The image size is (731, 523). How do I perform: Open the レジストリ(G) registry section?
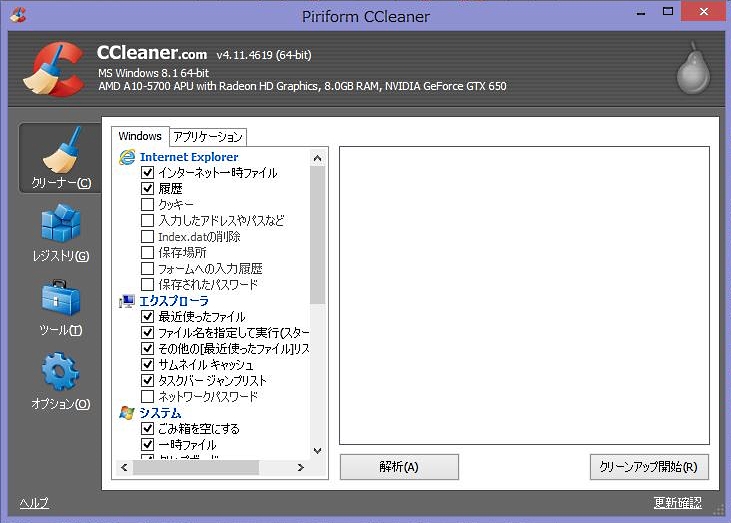61,233
